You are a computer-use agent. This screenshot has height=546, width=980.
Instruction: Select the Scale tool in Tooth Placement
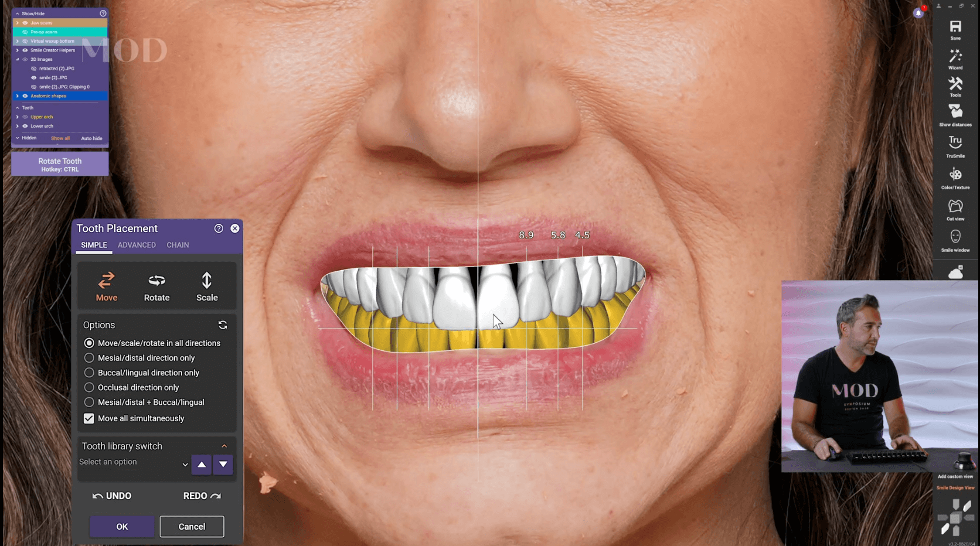click(207, 286)
